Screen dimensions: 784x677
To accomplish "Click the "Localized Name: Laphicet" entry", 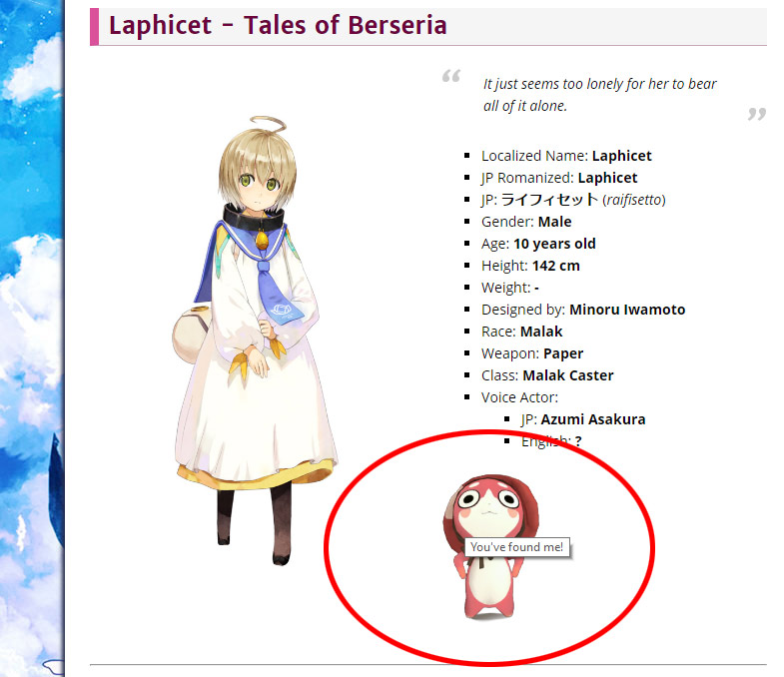I will (566, 156).
